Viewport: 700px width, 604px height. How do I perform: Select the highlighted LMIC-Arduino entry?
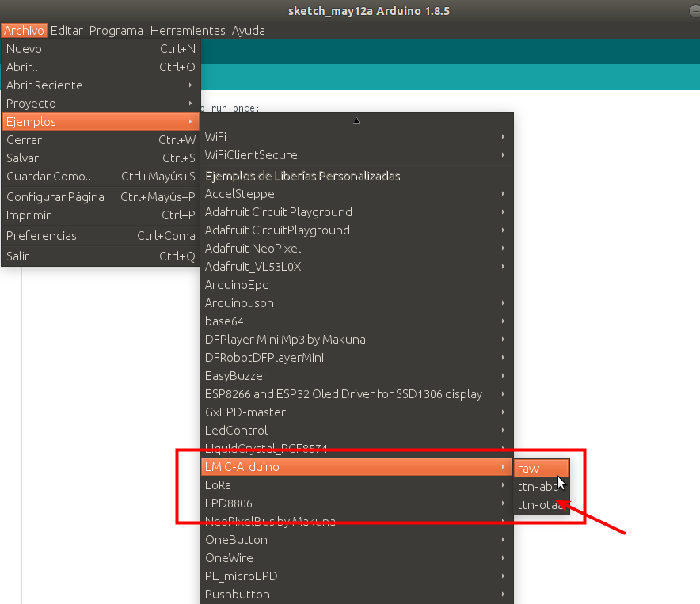[x=356, y=467]
